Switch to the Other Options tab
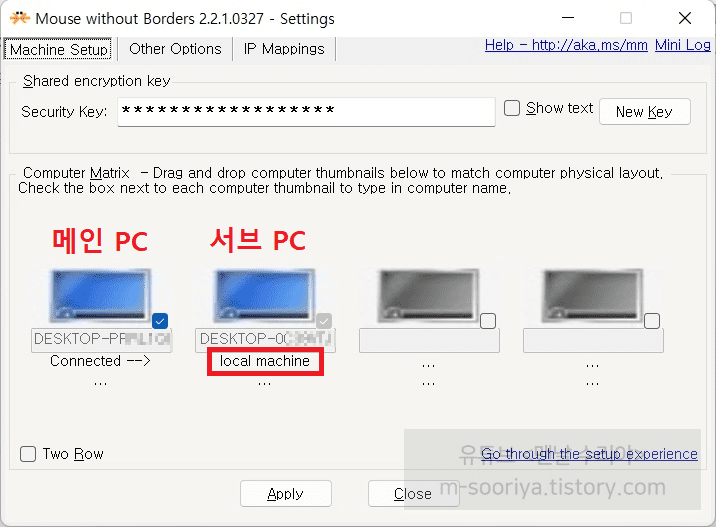Screen dimensions: 716x529 tap(175, 48)
